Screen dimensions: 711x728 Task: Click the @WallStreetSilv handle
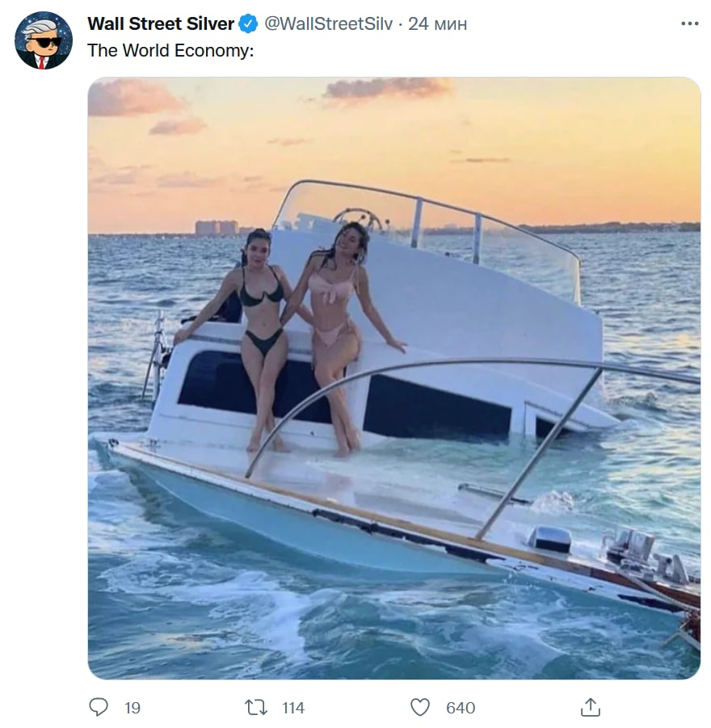tap(329, 24)
